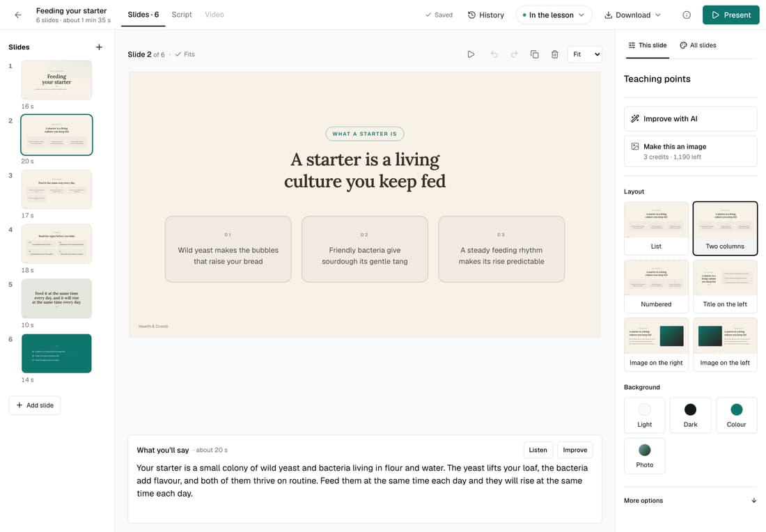Click the Fits status indicator
766x532 pixels.
pyautogui.click(x=185, y=54)
